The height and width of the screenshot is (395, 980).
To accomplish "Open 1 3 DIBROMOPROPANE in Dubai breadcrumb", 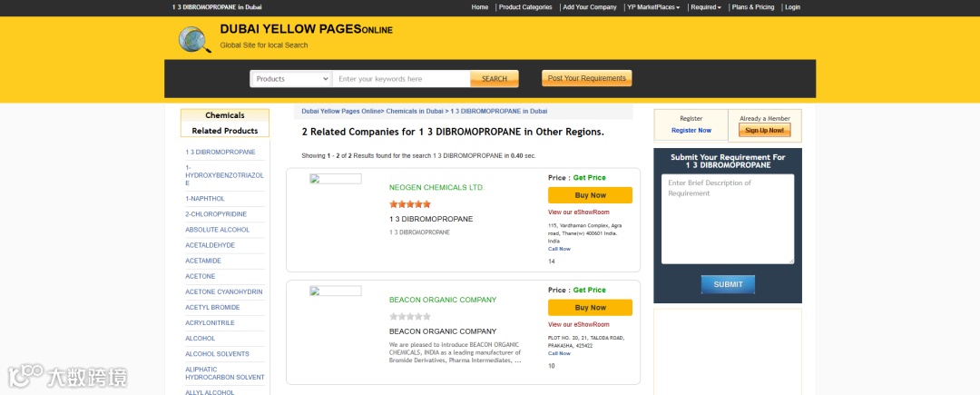I will pyautogui.click(x=499, y=112).
